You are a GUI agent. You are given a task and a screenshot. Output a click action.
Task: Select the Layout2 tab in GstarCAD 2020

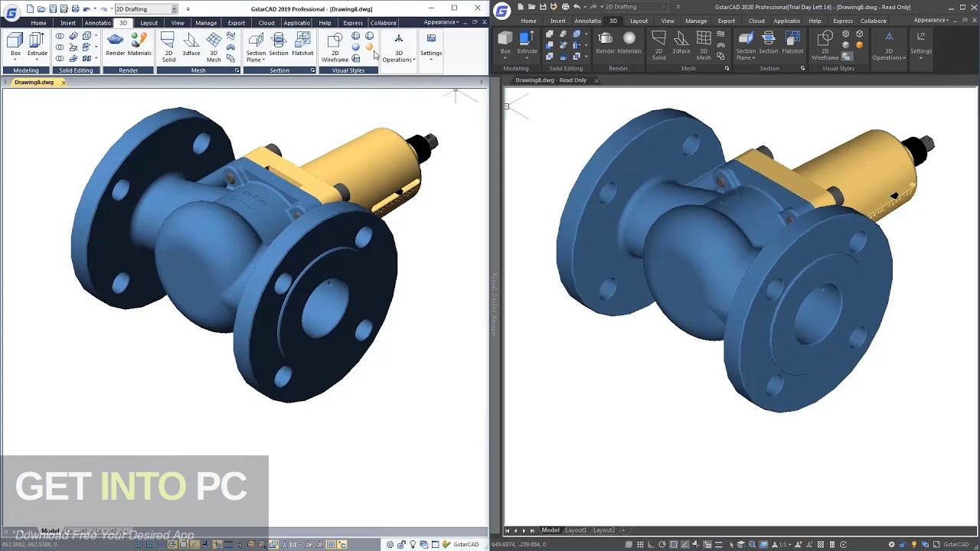[x=604, y=530]
